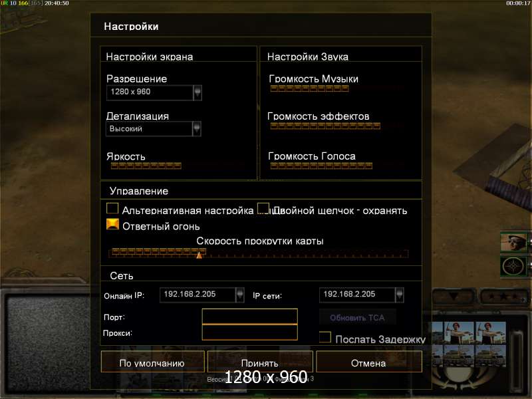Reset settings with По умолчанию button
The height and width of the screenshot is (399, 532).
153,362
